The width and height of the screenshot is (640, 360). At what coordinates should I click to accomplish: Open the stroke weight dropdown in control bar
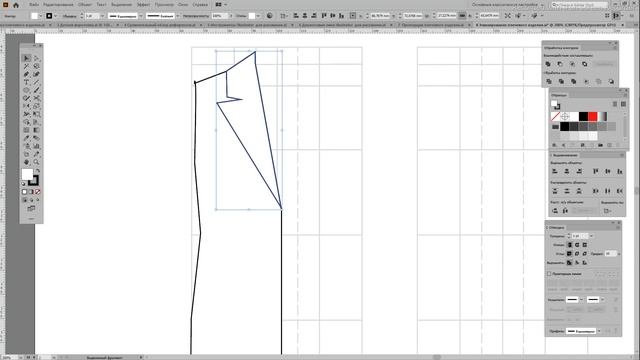(x=102, y=16)
